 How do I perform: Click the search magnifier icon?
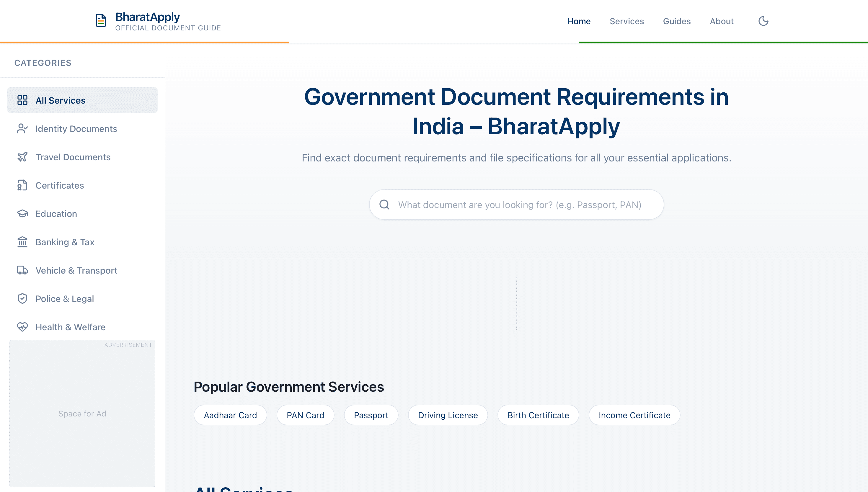(x=384, y=205)
